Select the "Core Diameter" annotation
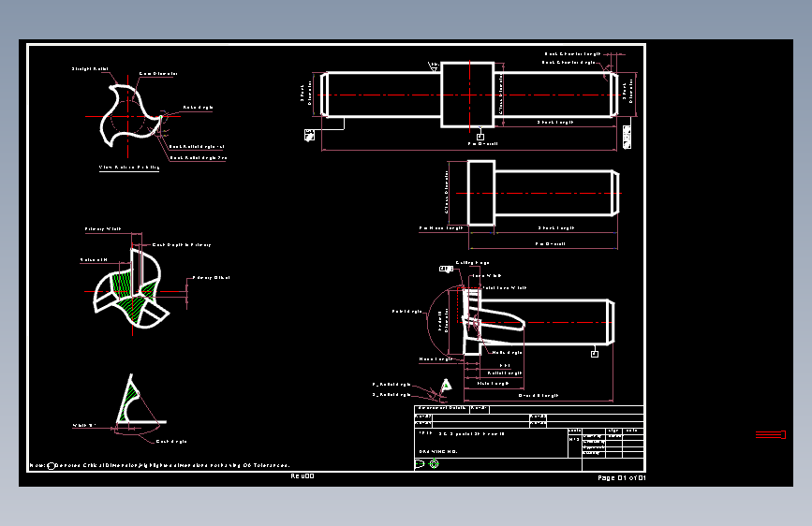The width and height of the screenshot is (812, 526). pyautogui.click(x=158, y=74)
